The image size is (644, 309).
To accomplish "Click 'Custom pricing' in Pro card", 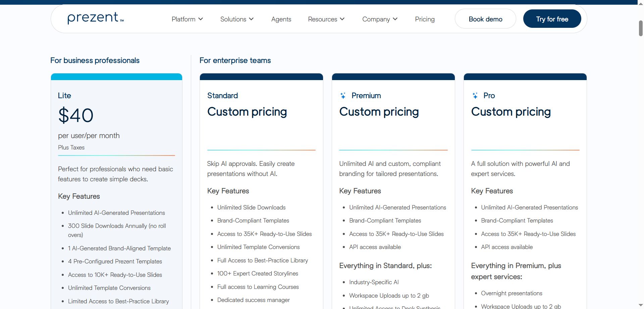I will point(511,112).
